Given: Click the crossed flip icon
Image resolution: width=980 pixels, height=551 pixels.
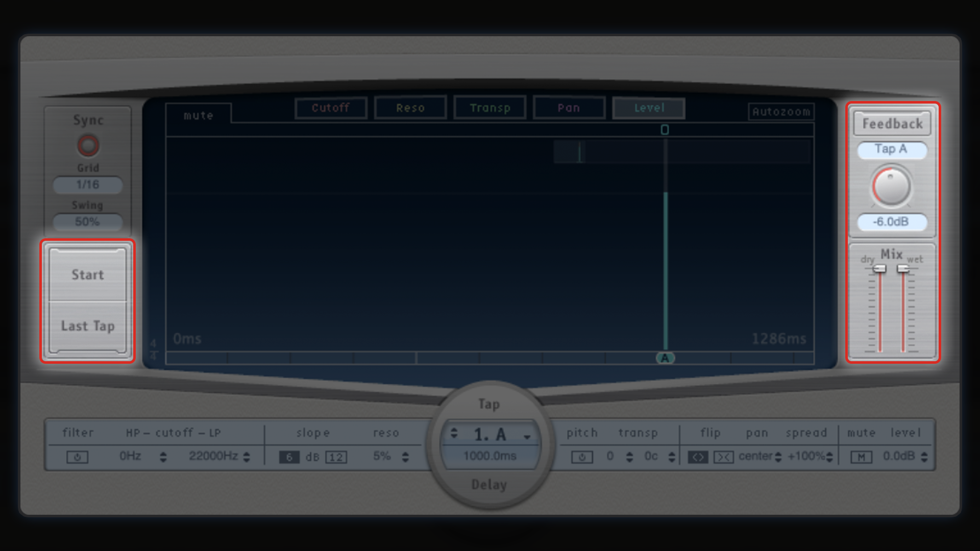Looking at the screenshot, I should (x=723, y=457).
